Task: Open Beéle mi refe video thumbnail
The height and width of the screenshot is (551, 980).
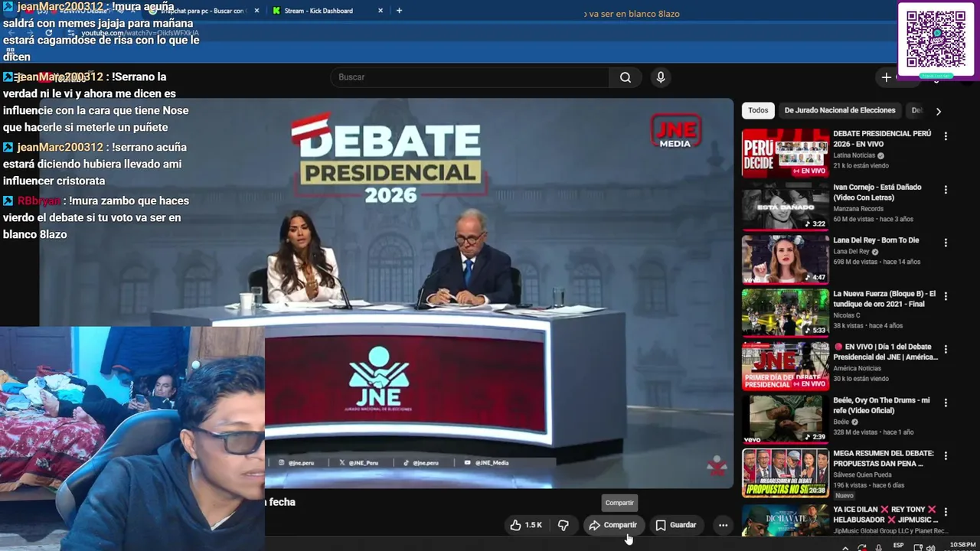Action: tap(786, 419)
